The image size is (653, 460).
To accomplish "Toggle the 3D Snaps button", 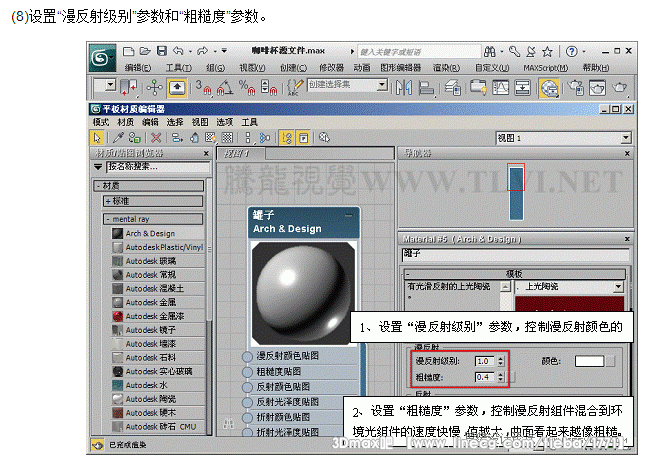I will 203,87.
